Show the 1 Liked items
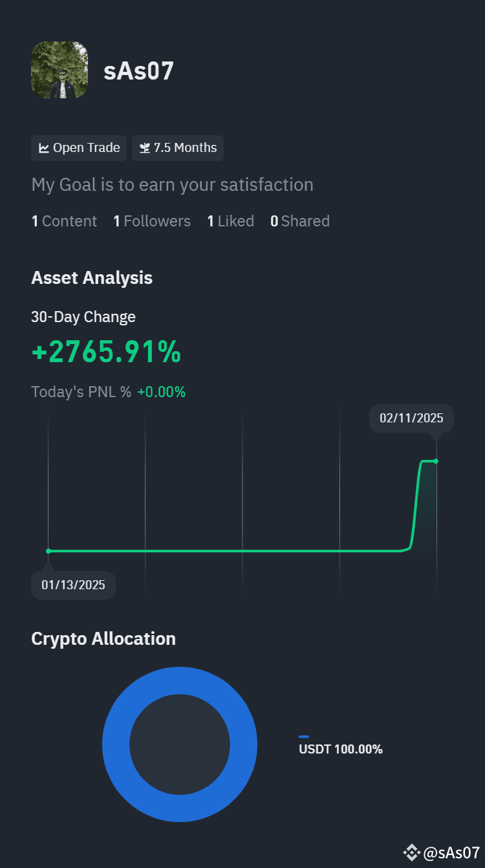 (230, 221)
